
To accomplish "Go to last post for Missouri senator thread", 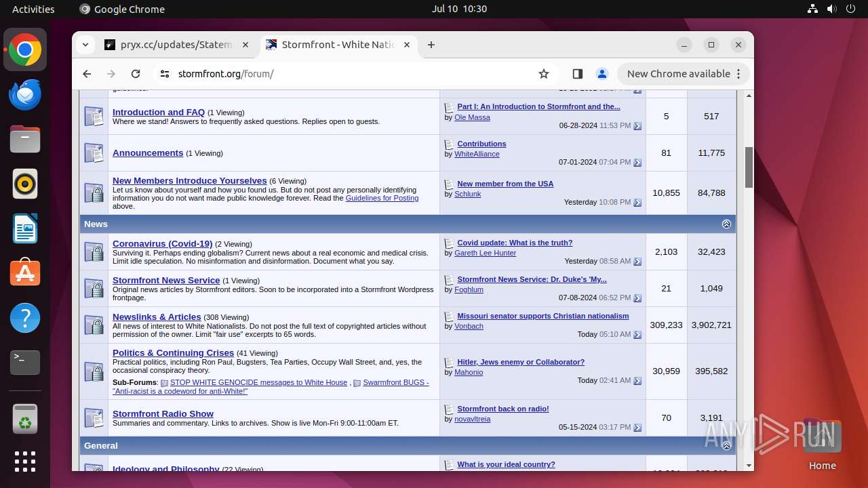I will (637, 335).
